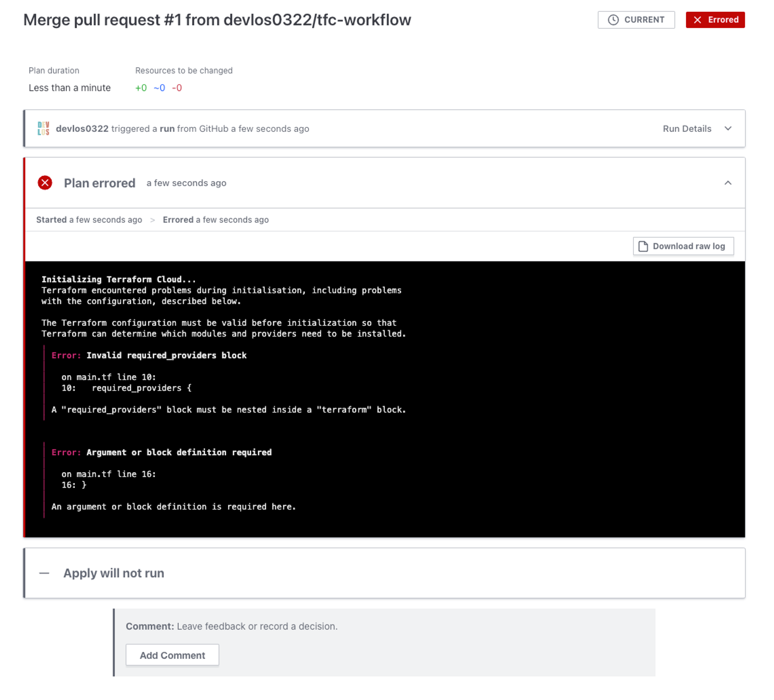Click the dash icon beside Apply will not run
The image size is (774, 700).
point(45,573)
